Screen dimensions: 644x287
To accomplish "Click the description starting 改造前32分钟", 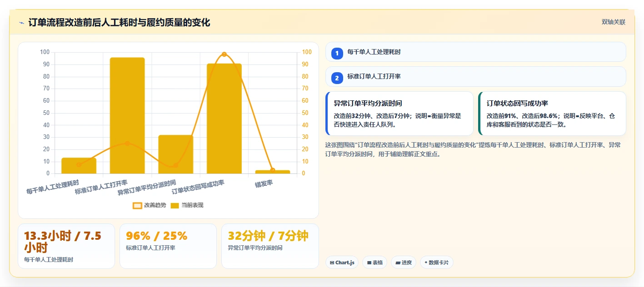I will tap(398, 120).
